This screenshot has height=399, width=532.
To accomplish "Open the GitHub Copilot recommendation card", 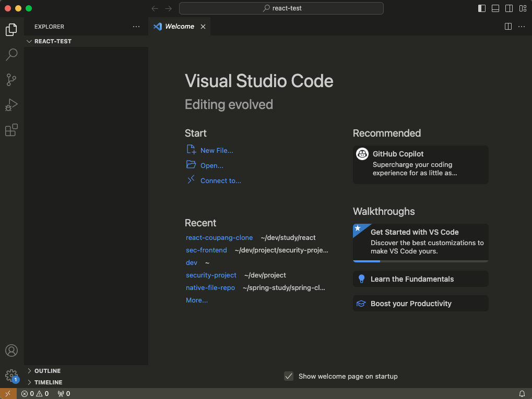I will (420, 165).
